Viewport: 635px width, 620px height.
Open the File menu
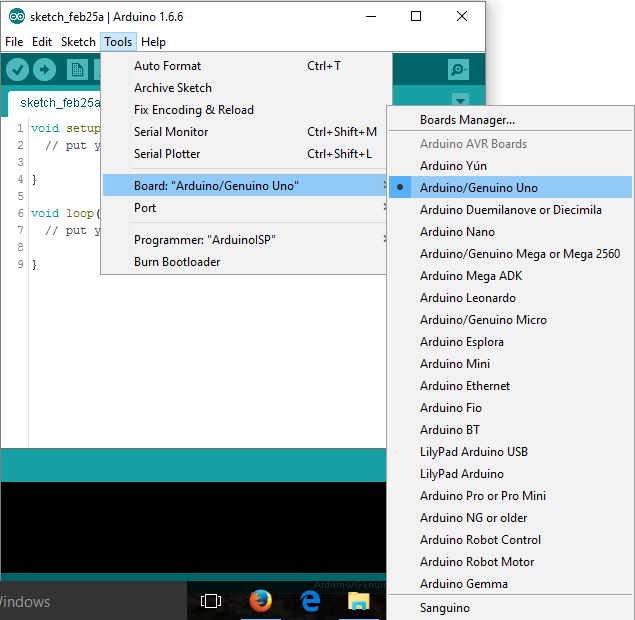click(x=14, y=42)
